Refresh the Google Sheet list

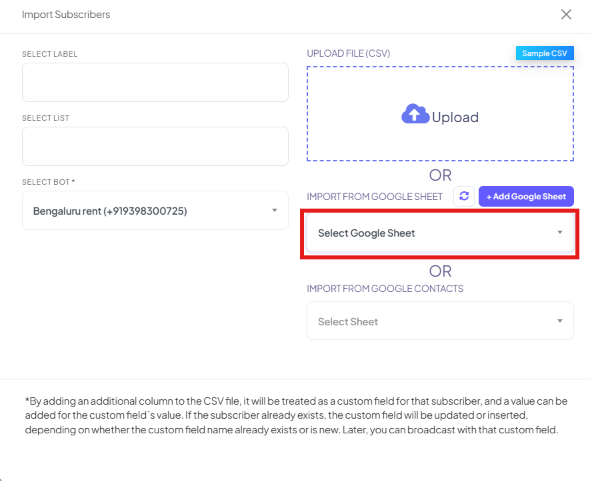pos(464,196)
